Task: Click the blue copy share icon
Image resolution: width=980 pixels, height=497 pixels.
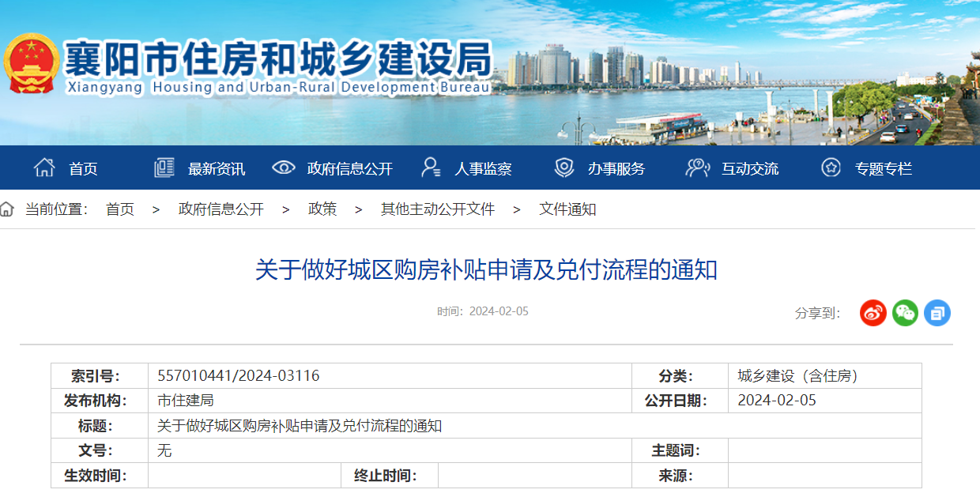Action: pos(937,313)
